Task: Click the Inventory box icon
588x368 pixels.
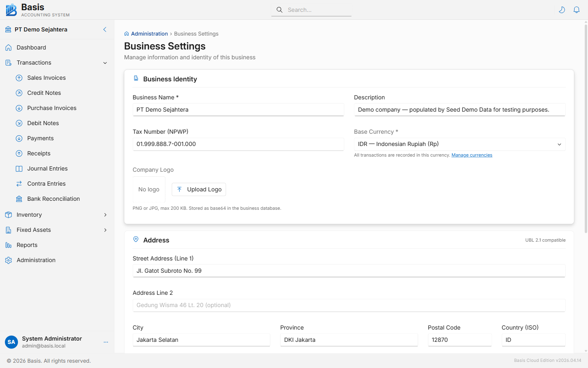Action: coord(9,214)
